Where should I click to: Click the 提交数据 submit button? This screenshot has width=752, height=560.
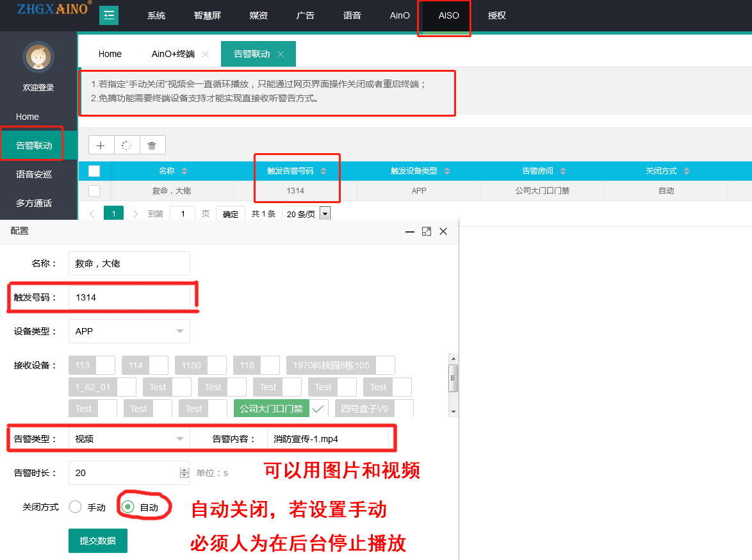(x=97, y=541)
